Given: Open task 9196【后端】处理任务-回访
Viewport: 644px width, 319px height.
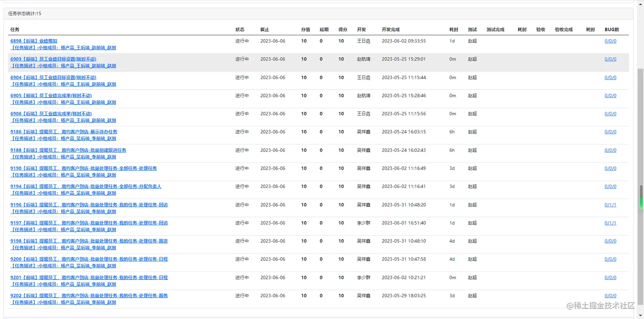Looking at the screenshot, I should [x=89, y=205].
